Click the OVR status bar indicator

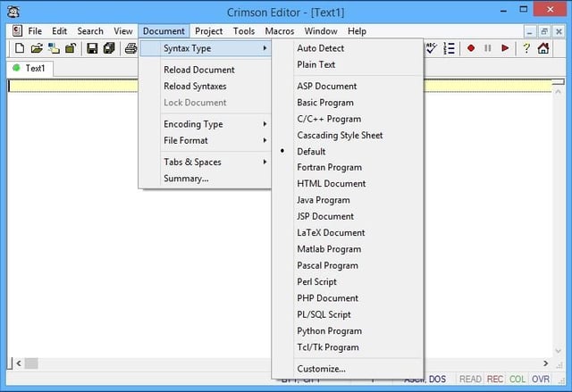541,379
